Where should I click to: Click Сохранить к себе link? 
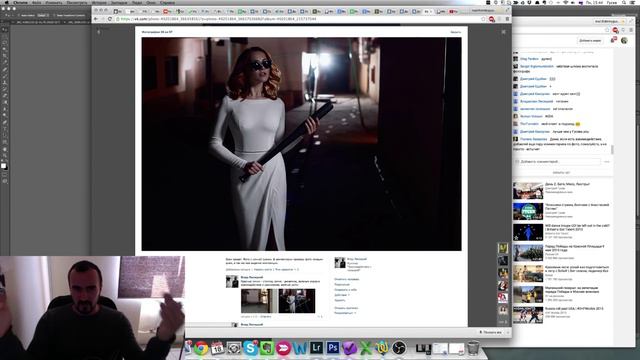pos(345,289)
